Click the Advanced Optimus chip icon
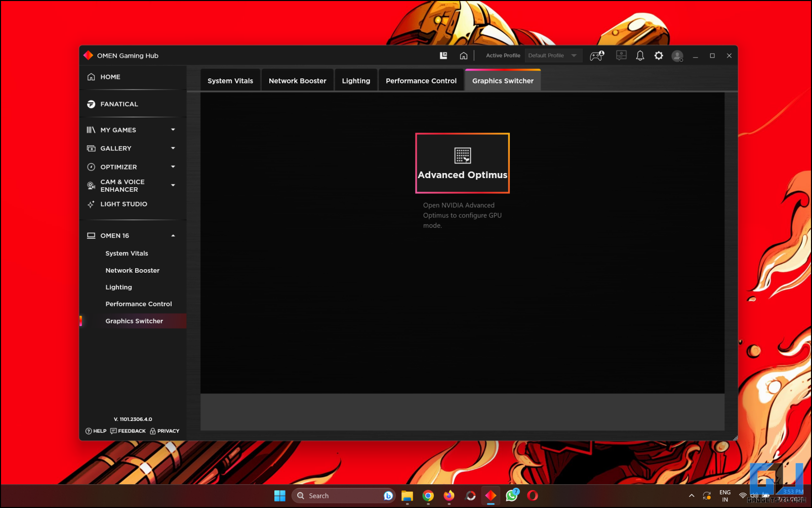The width and height of the screenshot is (812, 508). coord(463,155)
